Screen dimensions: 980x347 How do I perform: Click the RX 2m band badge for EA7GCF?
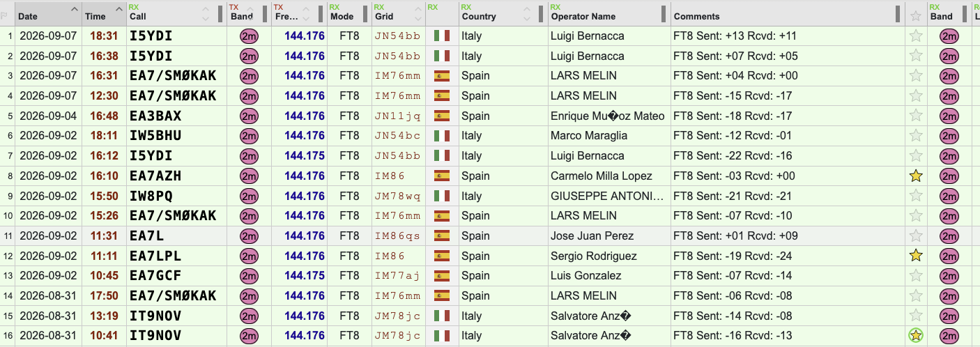click(x=949, y=276)
